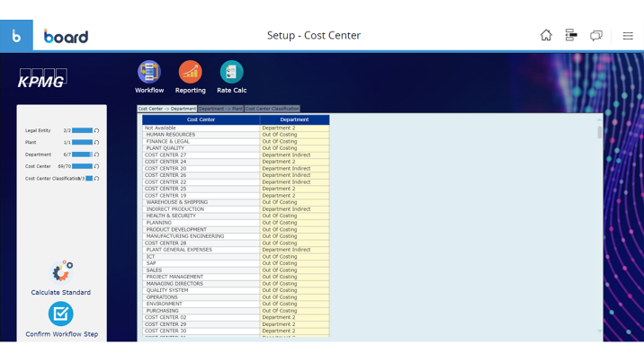644x362 pixels.
Task: Open the Workflow icon
Action: pyautogui.click(x=149, y=72)
